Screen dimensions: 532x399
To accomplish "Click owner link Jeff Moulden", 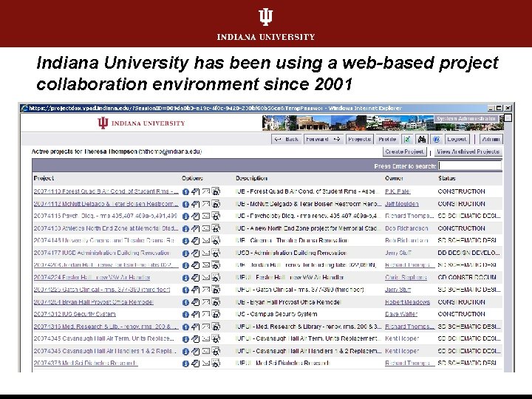I will (402, 204).
